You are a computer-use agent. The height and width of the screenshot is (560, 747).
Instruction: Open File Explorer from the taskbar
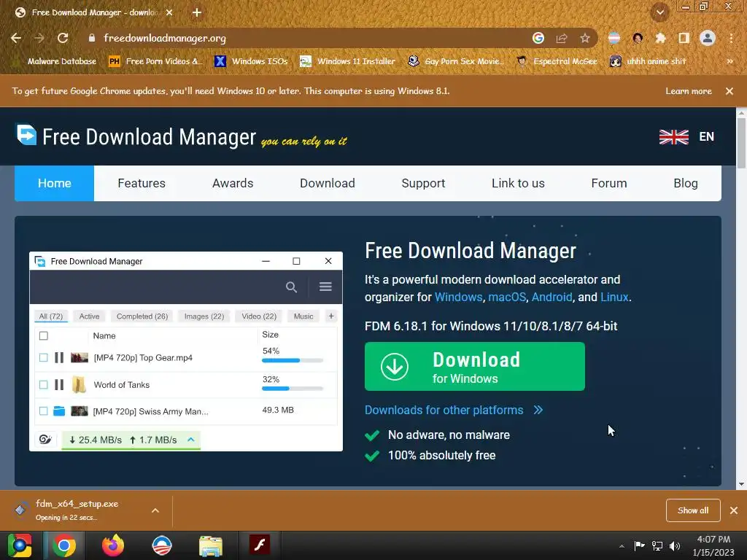211,545
